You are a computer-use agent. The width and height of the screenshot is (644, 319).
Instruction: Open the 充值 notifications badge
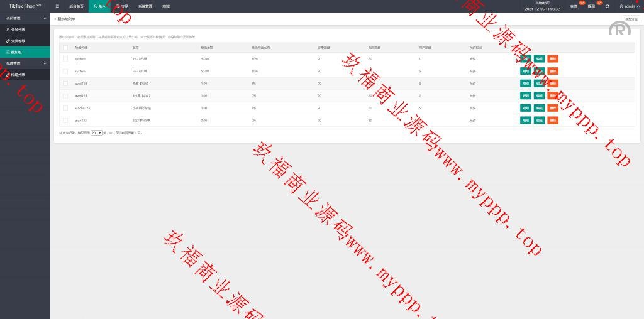click(x=574, y=6)
